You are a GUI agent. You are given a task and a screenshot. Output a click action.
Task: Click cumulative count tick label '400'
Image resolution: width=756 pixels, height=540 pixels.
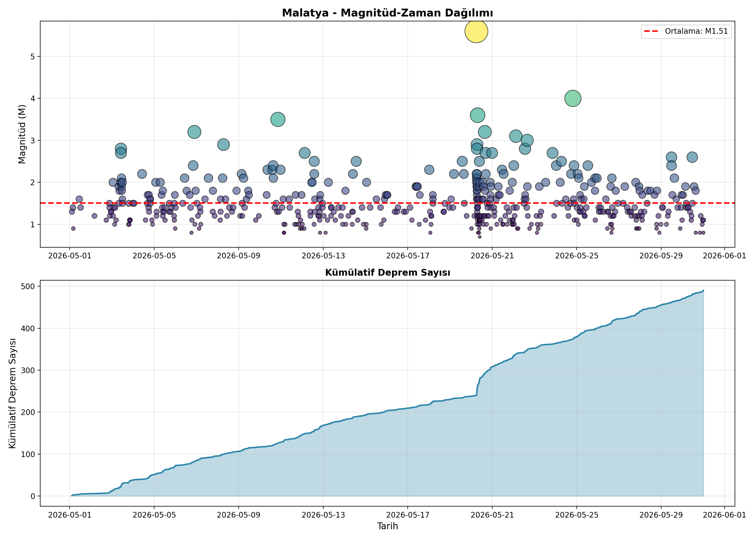pos(28,329)
